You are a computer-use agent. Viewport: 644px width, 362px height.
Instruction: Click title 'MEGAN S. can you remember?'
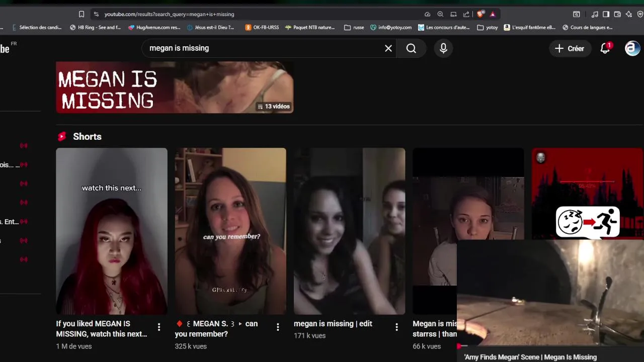(x=216, y=329)
